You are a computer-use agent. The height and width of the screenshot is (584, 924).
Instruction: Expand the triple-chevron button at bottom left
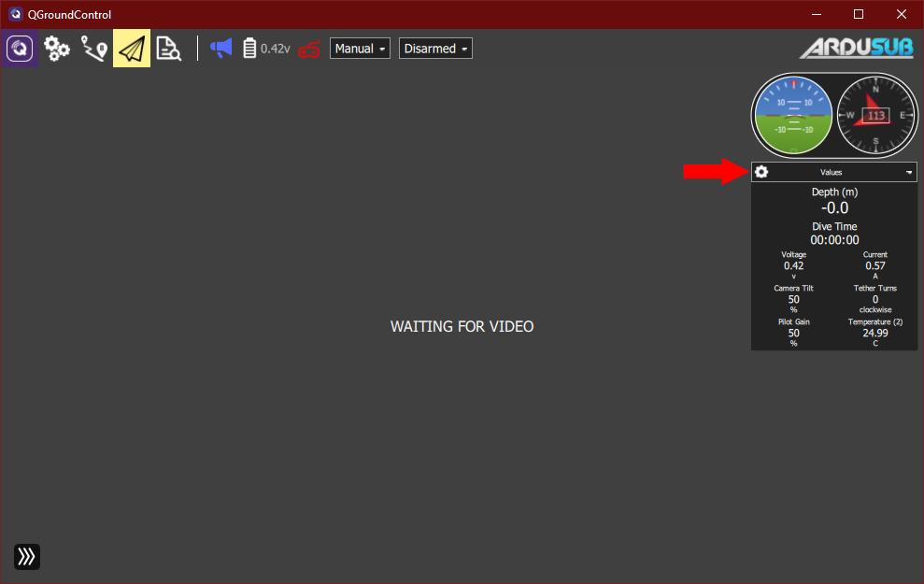point(27,557)
